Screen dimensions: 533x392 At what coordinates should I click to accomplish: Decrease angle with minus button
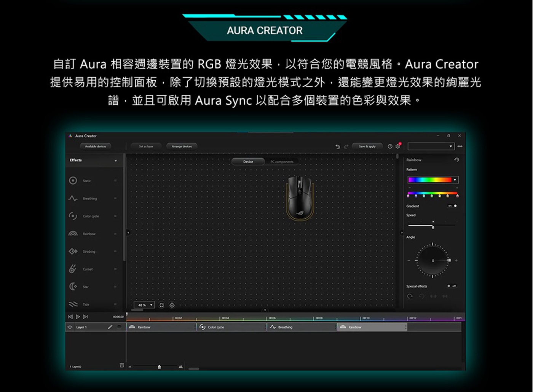pos(409,260)
